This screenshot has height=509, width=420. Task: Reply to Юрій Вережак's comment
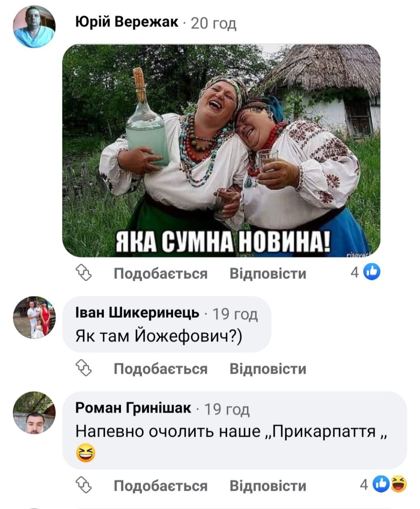[x=268, y=273]
